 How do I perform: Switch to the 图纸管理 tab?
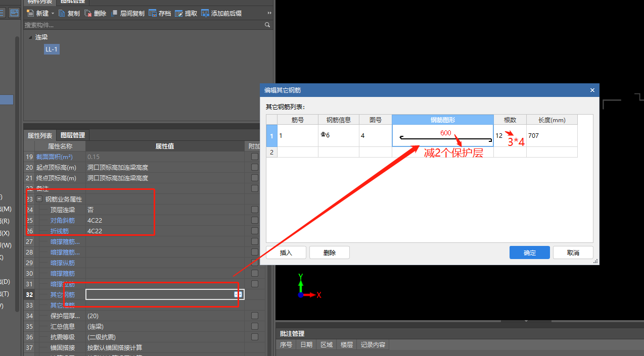tap(73, 2)
